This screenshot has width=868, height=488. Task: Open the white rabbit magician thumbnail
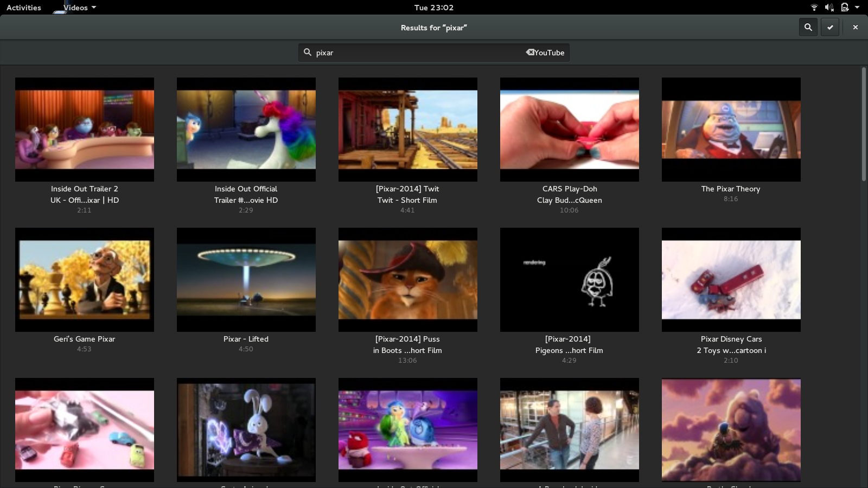click(x=246, y=430)
